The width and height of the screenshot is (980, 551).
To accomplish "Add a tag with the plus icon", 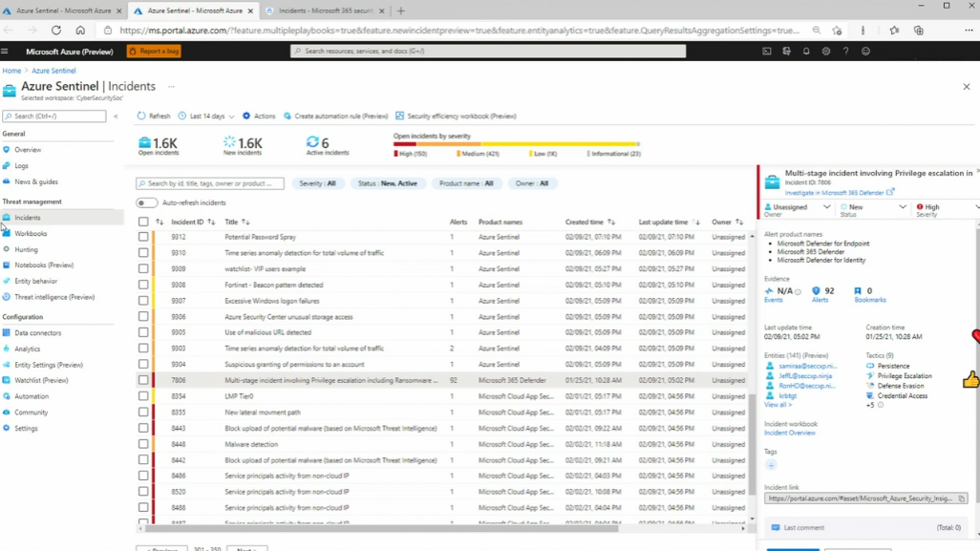I will [x=771, y=465].
